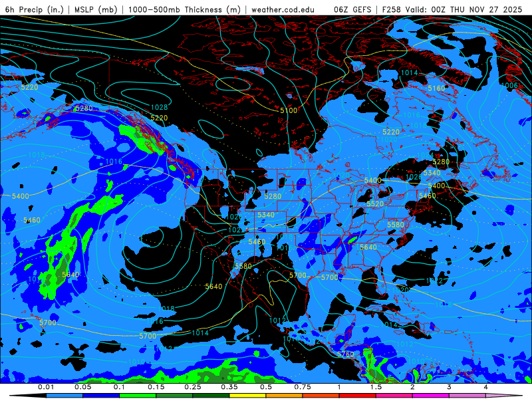
Task: Click the 1028 pressure contour label
Action: point(159,107)
